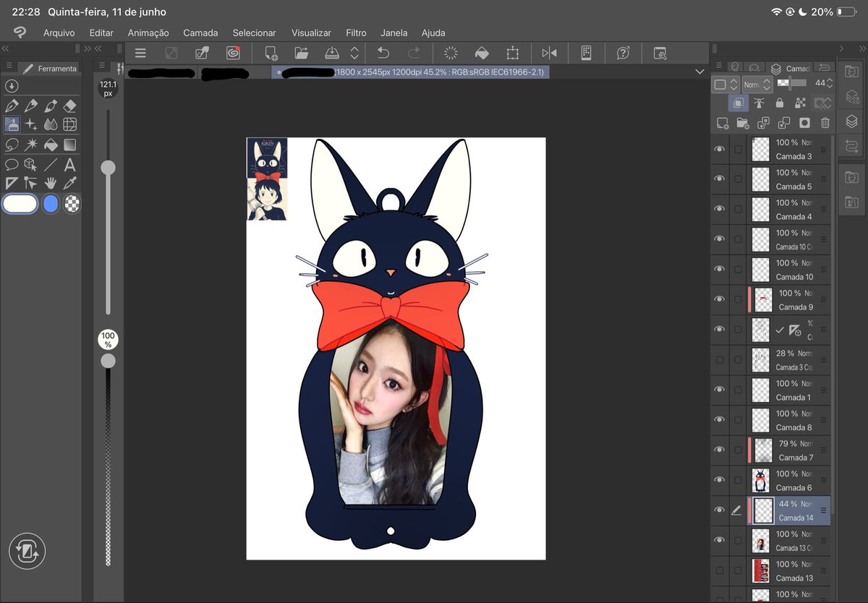The image size is (868, 603).
Task: Flip canvas horizontally from command bar
Action: pos(549,53)
